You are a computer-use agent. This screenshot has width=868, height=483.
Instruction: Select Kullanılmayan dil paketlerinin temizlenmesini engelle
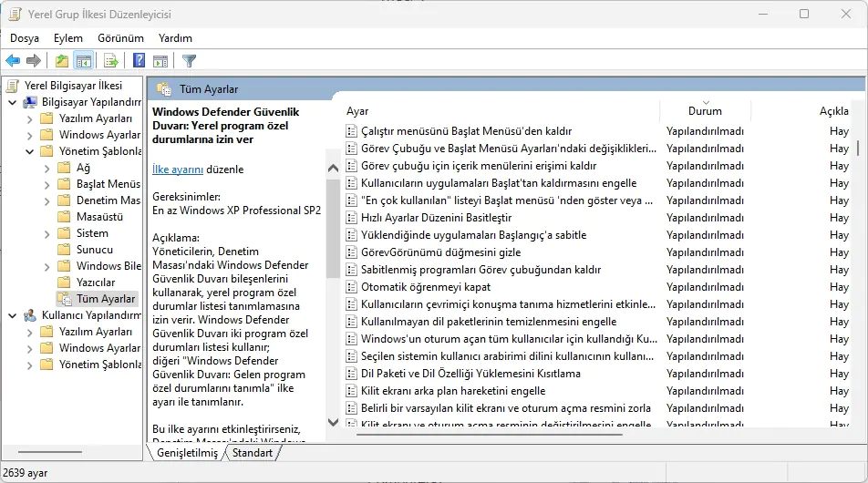click(x=489, y=322)
